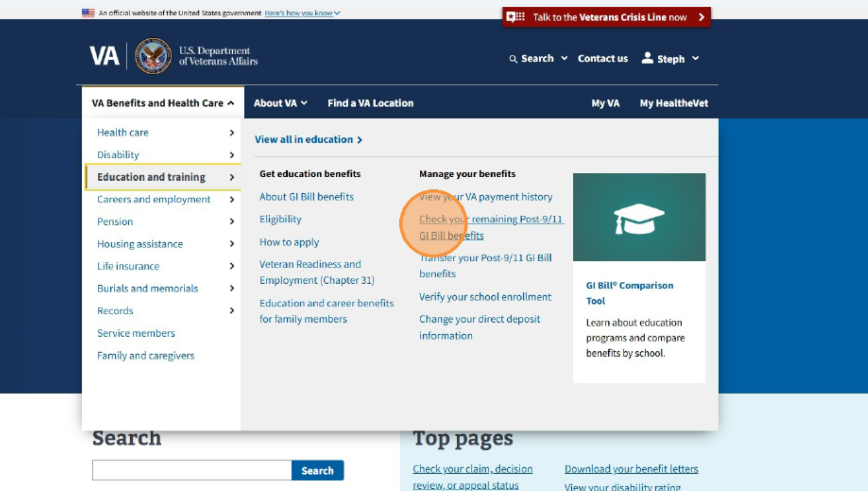
Task: Open the My HealtheVet menu item
Action: (673, 103)
